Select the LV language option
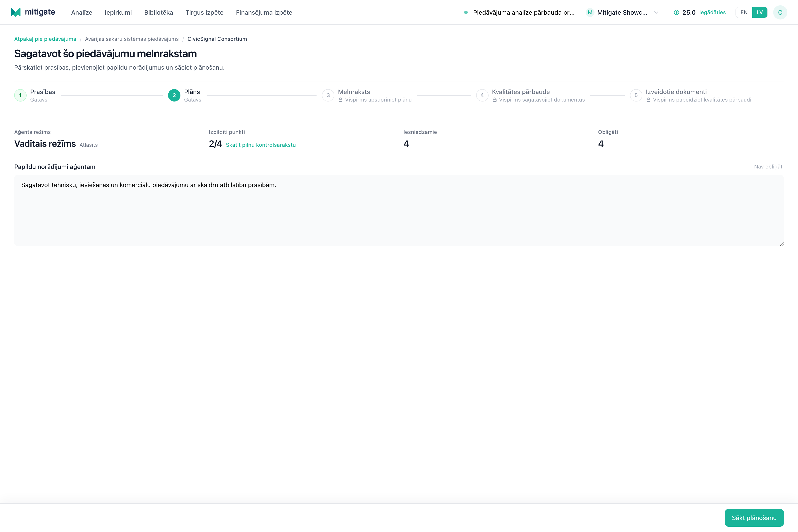The width and height of the screenshot is (798, 532). [760, 13]
